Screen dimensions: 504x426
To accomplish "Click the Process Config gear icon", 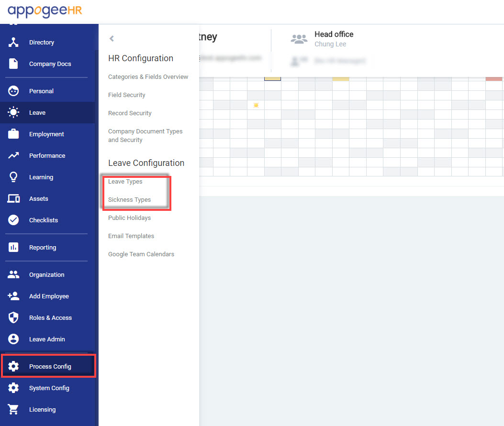I will [13, 366].
